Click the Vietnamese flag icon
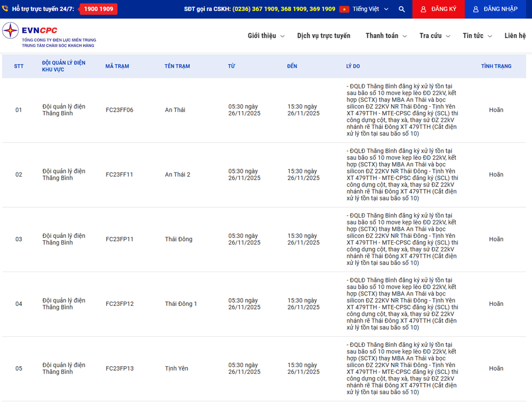This screenshot has width=532, height=403. [344, 9]
